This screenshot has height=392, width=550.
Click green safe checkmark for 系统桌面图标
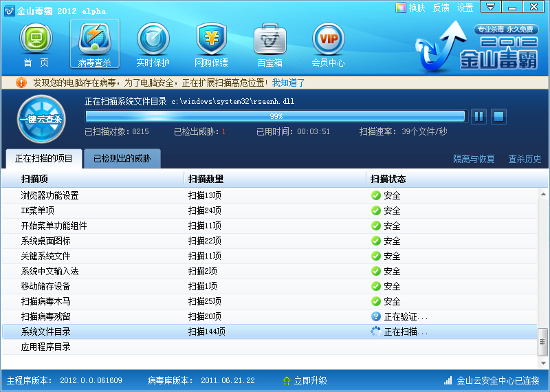tap(375, 241)
